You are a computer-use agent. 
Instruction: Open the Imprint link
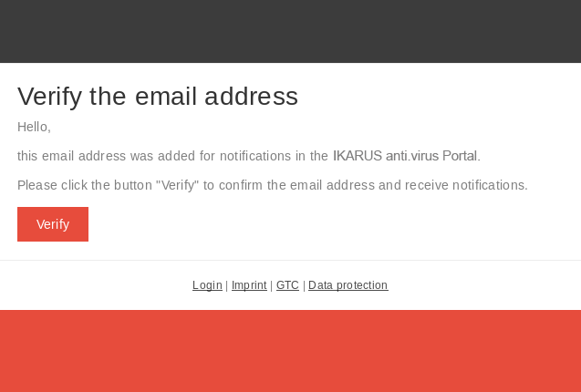point(249,285)
